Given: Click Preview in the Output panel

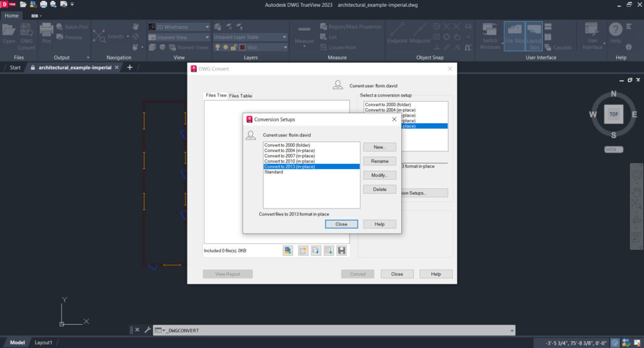Looking at the screenshot, I should point(69,37).
